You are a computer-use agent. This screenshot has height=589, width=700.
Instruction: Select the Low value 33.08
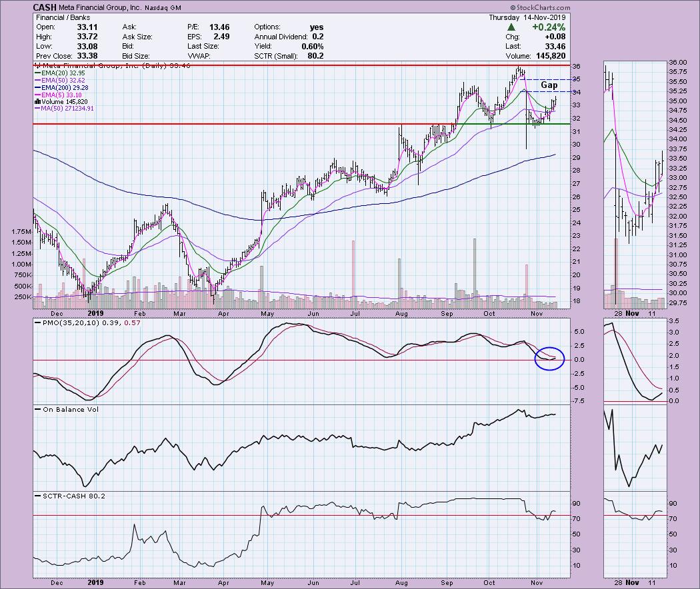pos(87,47)
